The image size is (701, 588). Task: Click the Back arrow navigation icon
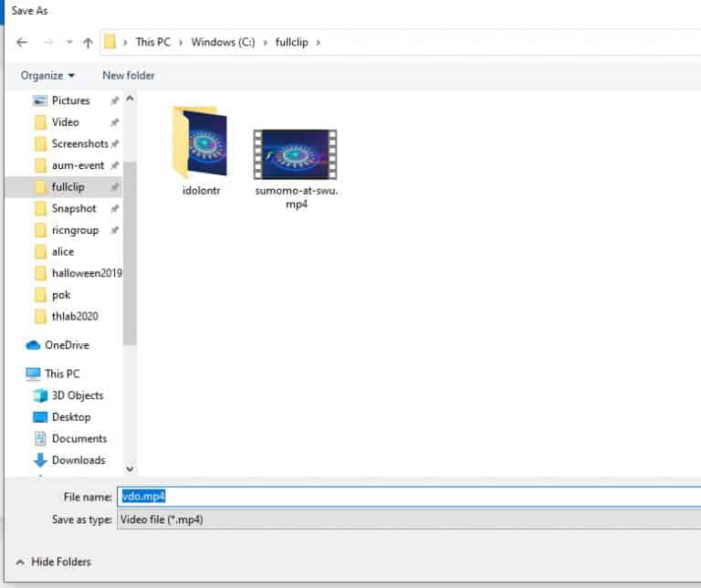coord(22,43)
